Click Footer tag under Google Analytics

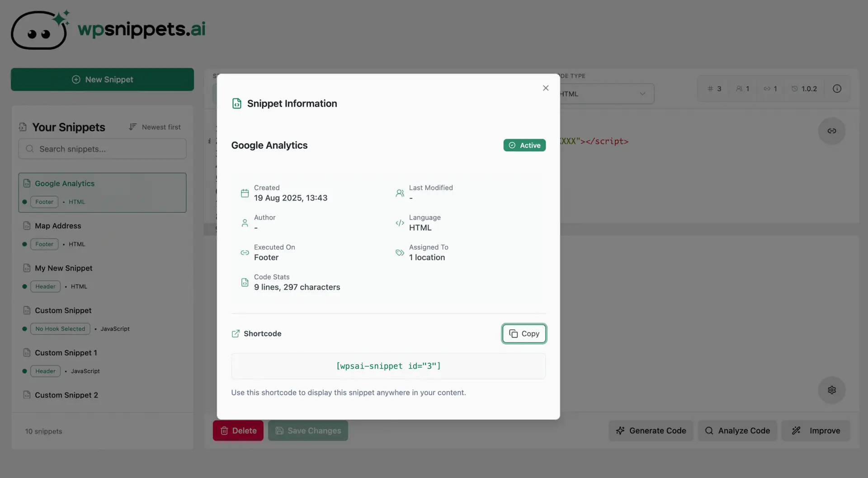tap(44, 202)
